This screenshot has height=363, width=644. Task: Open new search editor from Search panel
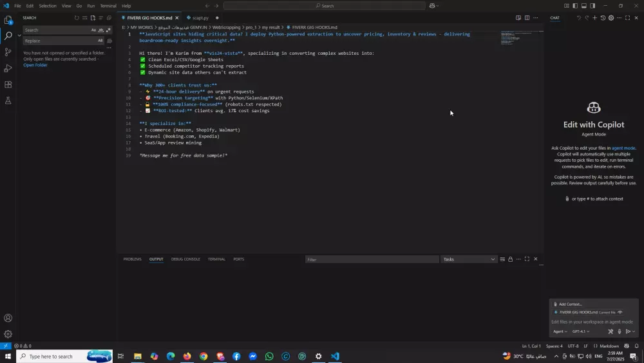(x=93, y=18)
